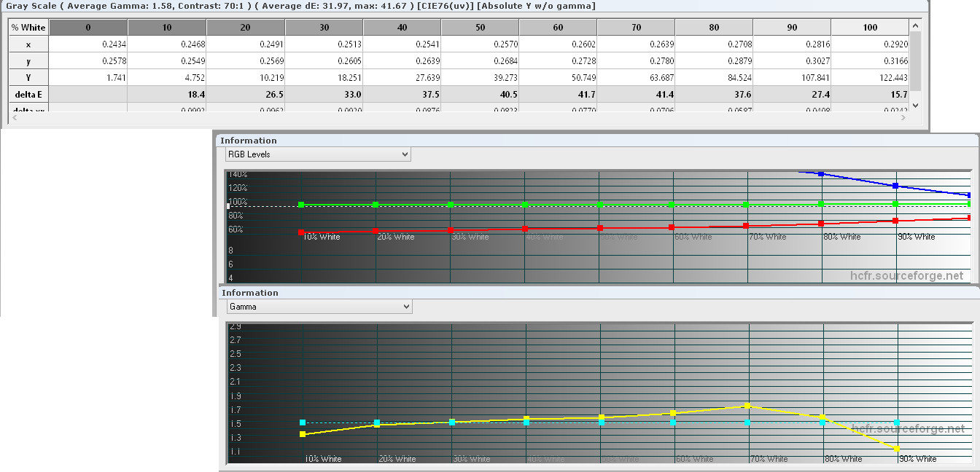Screen dimensions: 980x472
Task: Click the 0 column header in grayscale table
Action: tap(88, 27)
